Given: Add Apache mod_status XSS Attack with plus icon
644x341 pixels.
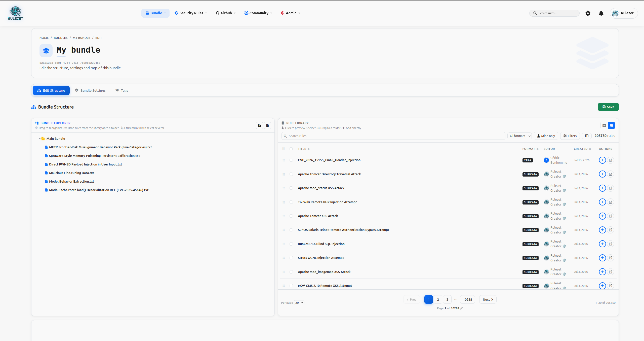Looking at the screenshot, I should pos(602,188).
